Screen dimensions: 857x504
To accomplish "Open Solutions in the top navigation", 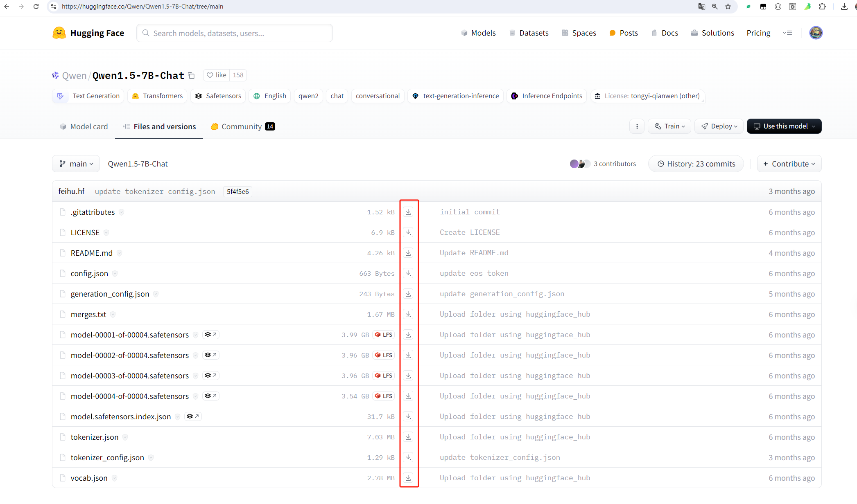I will [712, 33].
